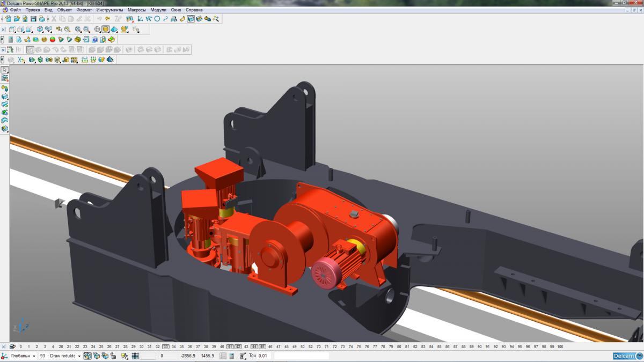Select the surface tool icon

[182, 19]
